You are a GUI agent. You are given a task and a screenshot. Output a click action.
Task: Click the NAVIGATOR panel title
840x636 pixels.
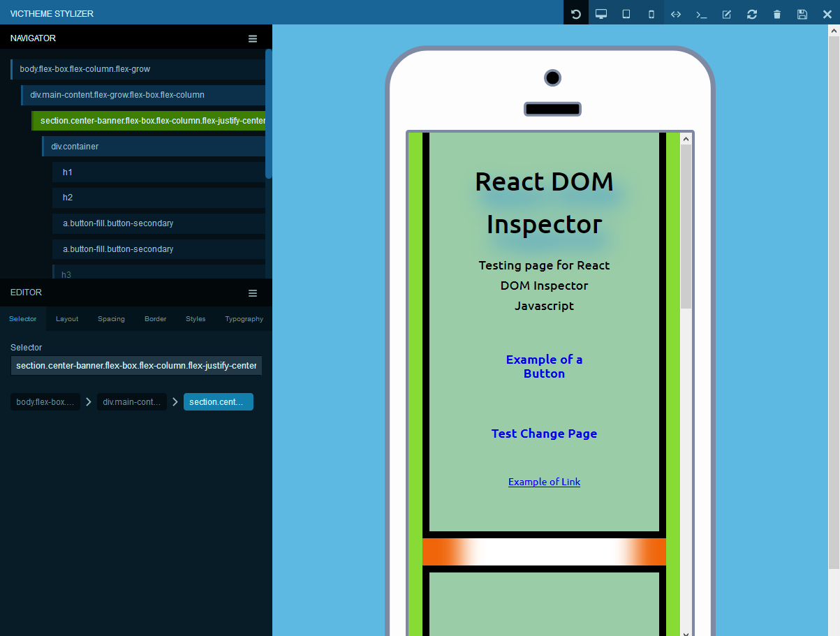click(33, 38)
